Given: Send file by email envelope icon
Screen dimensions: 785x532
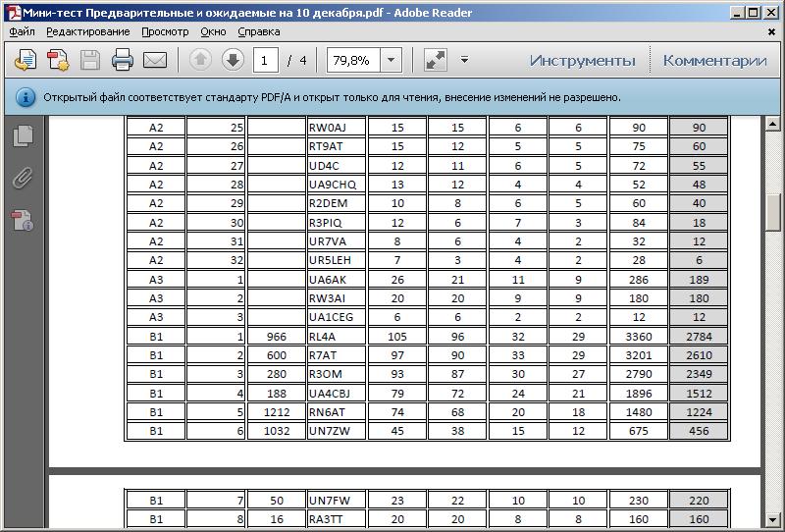Looking at the screenshot, I should point(155,60).
